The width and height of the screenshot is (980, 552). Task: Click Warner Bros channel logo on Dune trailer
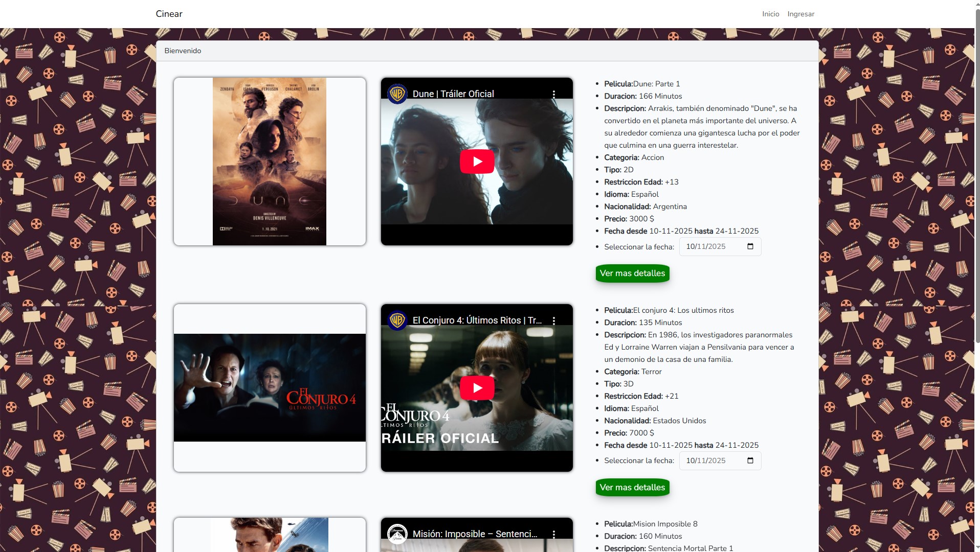pos(397,94)
